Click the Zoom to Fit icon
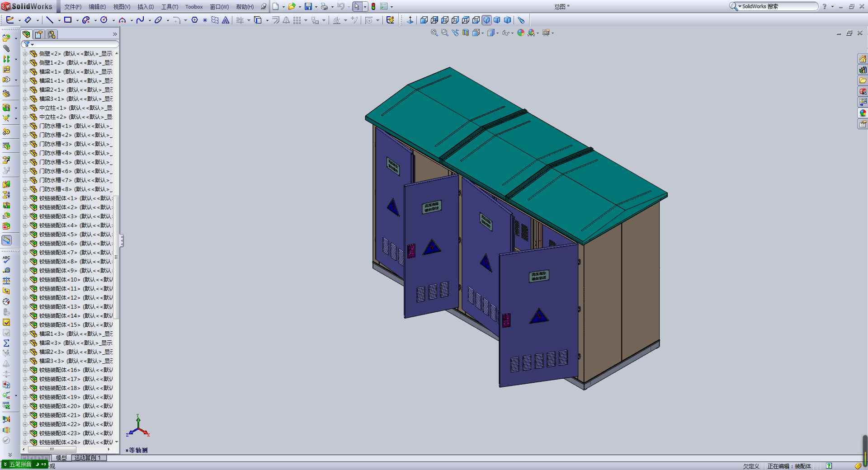This screenshot has height=470, width=868. click(434, 33)
